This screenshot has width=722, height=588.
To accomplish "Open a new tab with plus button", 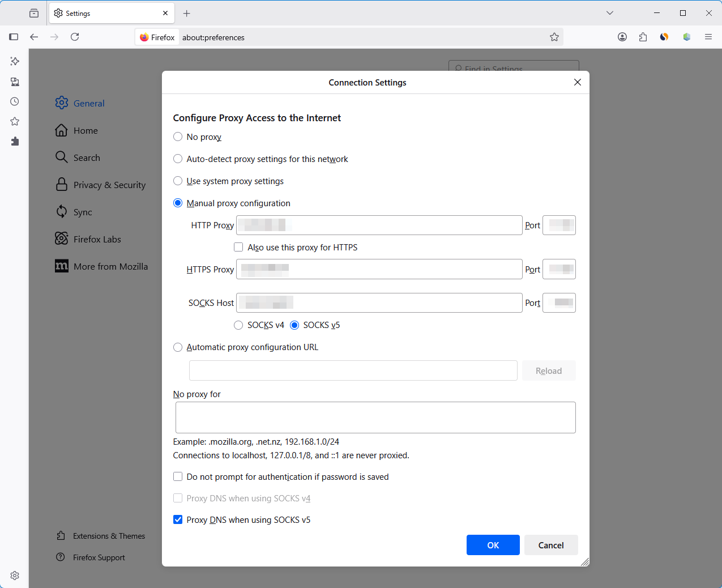I will tap(187, 13).
